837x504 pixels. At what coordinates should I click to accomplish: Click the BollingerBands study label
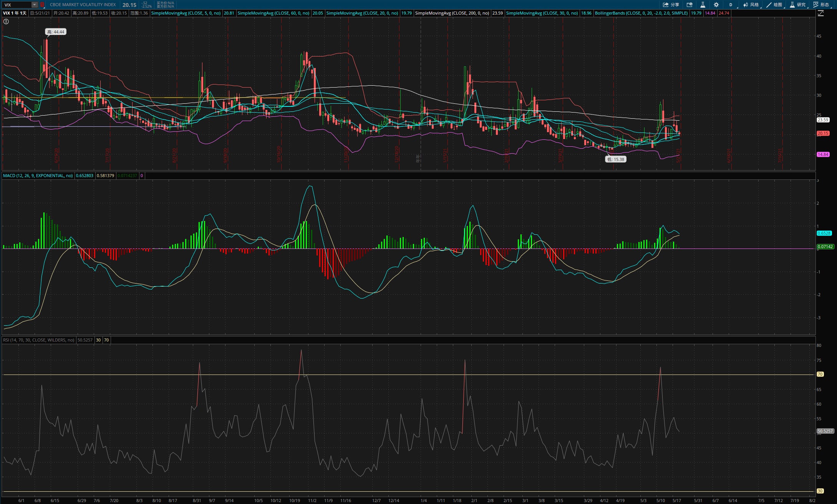coord(641,13)
